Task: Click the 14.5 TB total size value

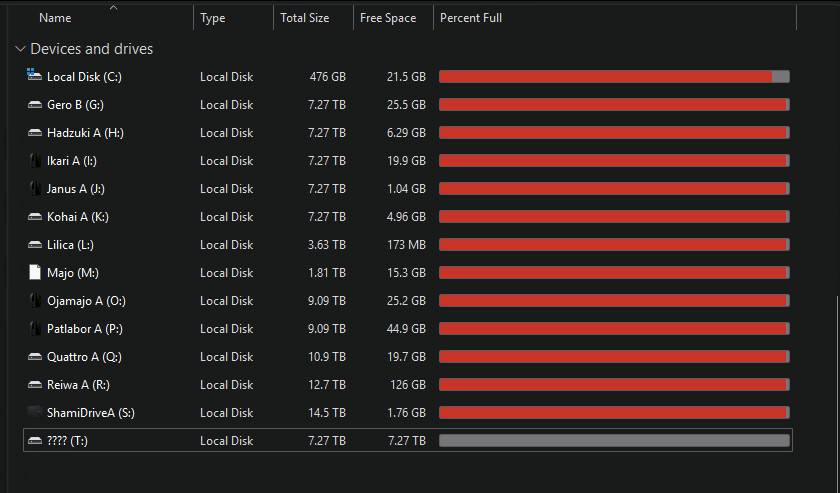Action: click(x=327, y=413)
